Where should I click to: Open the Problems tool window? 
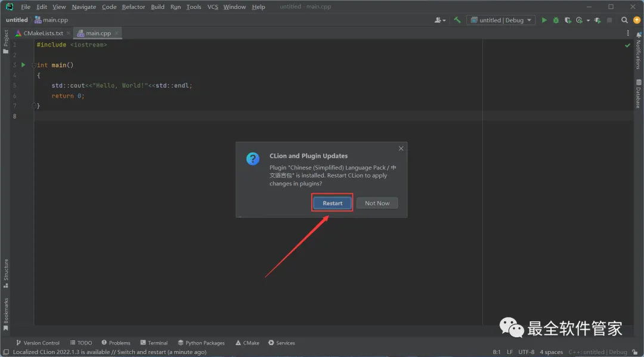(x=116, y=343)
